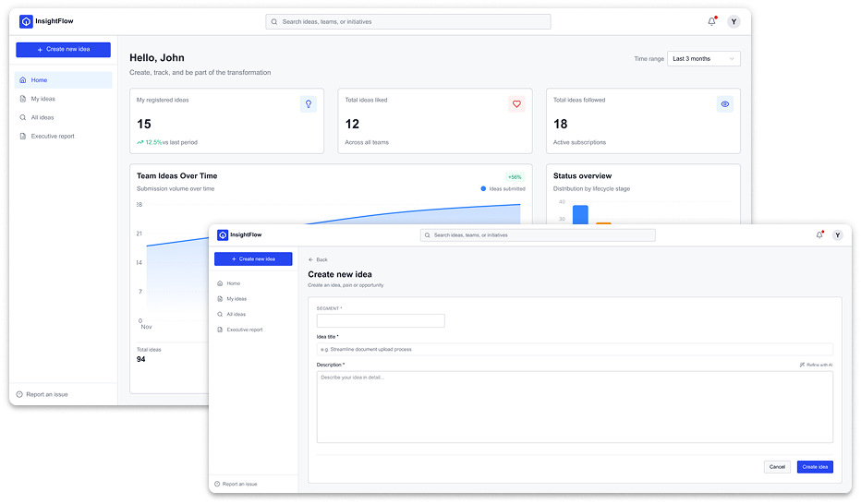Open the Last 3 months time range dropdown
Image resolution: width=861 pixels, height=504 pixels.
point(703,59)
